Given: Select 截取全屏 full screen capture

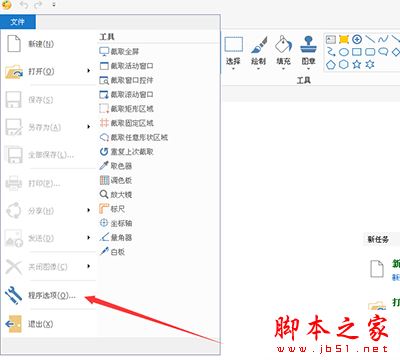Looking at the screenshot, I should click(x=119, y=52).
